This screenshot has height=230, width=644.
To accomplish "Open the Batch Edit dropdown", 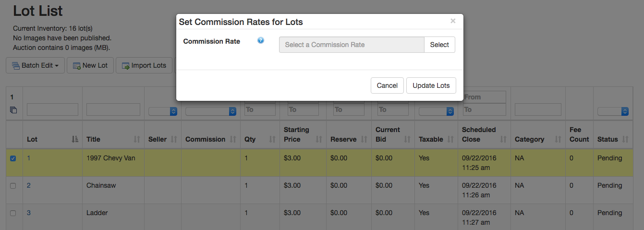I will pos(35,65).
